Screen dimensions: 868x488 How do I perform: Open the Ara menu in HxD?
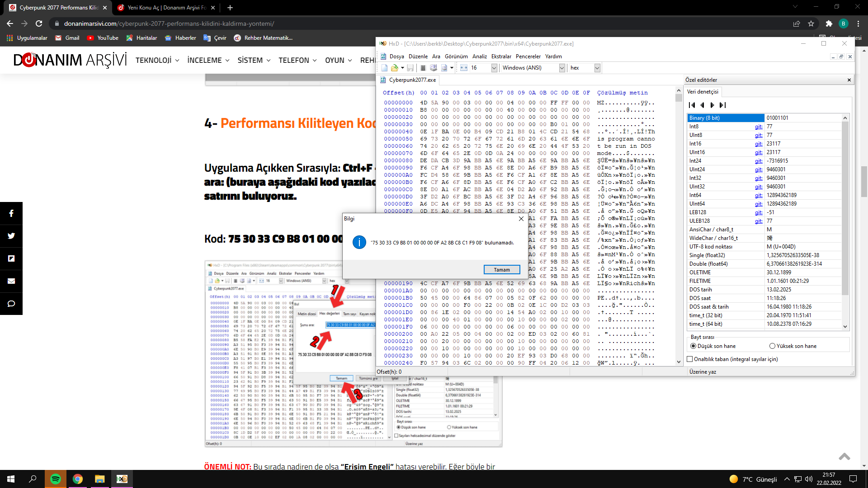pos(436,56)
